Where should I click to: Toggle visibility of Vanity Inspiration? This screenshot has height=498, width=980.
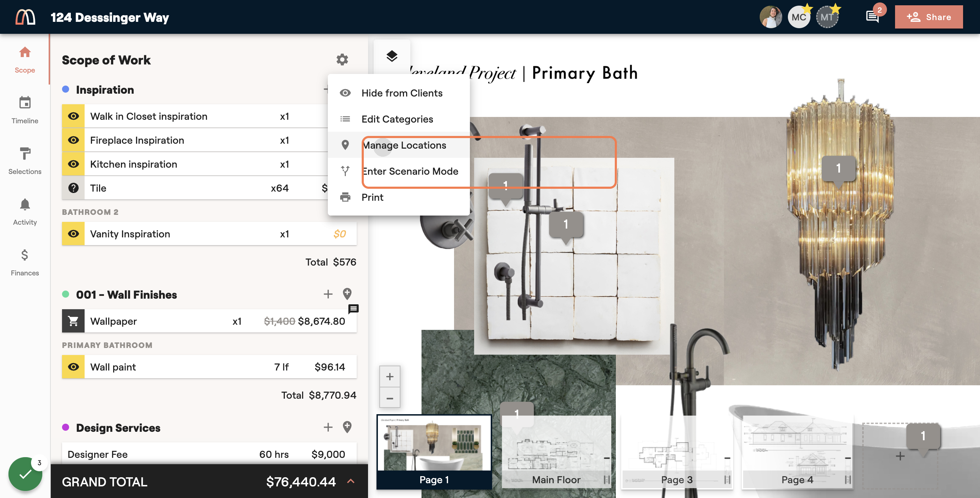73,234
